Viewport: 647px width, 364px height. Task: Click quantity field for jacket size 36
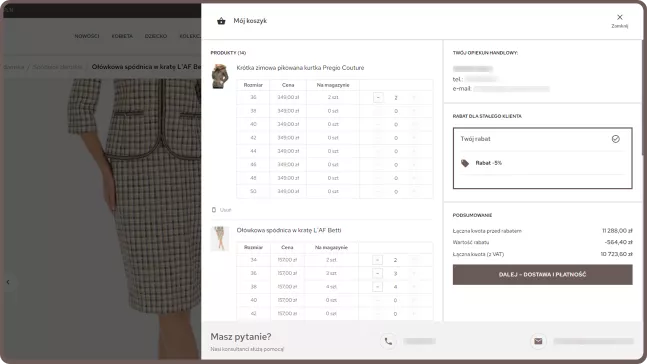pos(396,98)
